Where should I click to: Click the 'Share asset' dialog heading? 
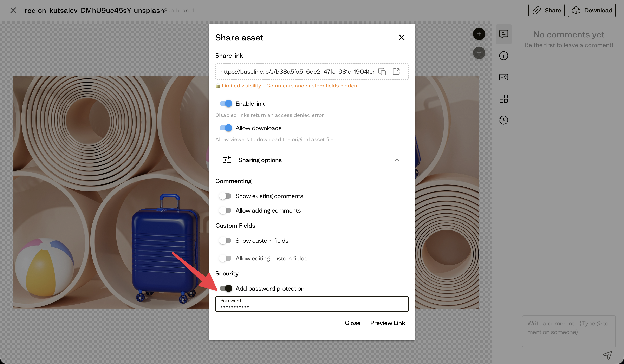239,38
